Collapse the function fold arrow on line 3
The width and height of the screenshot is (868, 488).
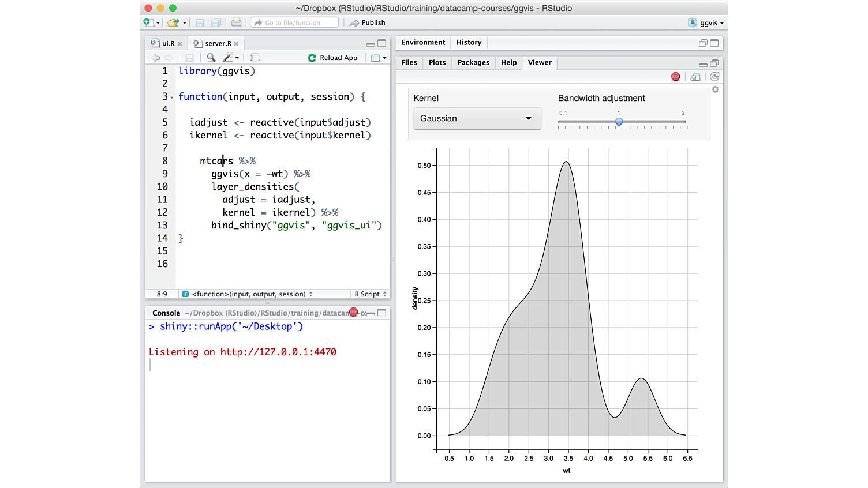pyautogui.click(x=172, y=97)
